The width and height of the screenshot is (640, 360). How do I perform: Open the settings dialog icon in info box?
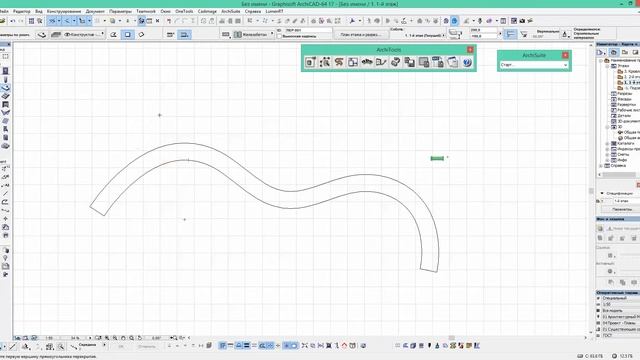42,35
